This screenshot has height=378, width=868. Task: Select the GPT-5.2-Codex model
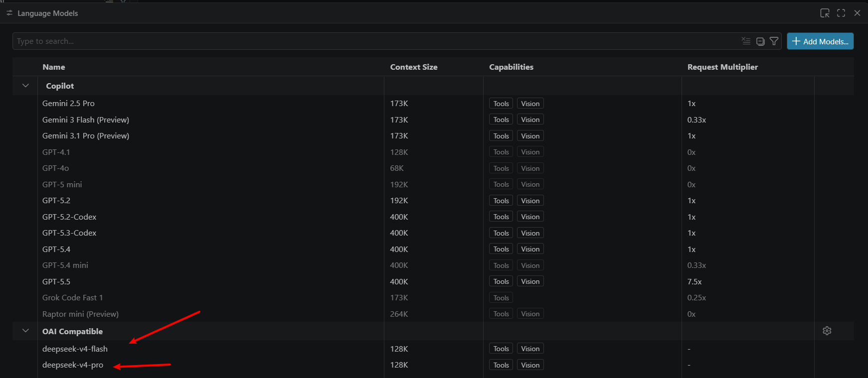69,217
